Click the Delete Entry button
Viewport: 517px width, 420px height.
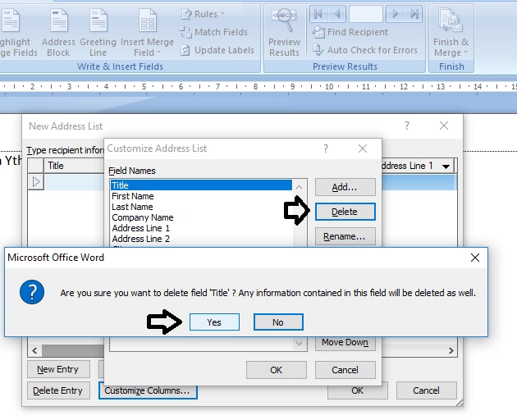tap(58, 390)
